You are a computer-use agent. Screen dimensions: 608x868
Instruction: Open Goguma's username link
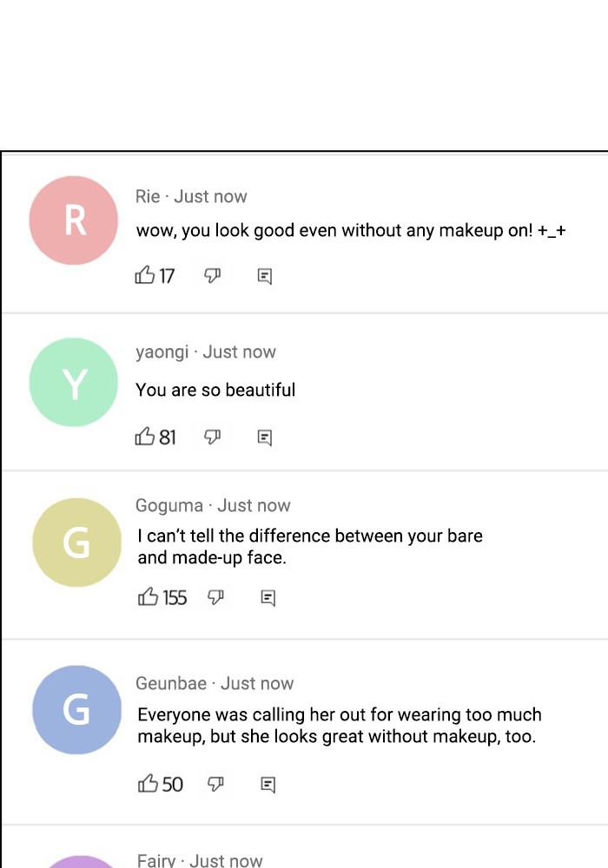(169, 506)
